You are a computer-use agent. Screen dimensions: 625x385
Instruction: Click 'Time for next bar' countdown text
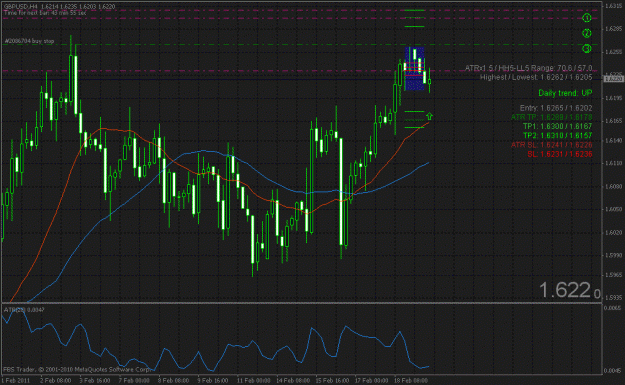(x=45, y=13)
